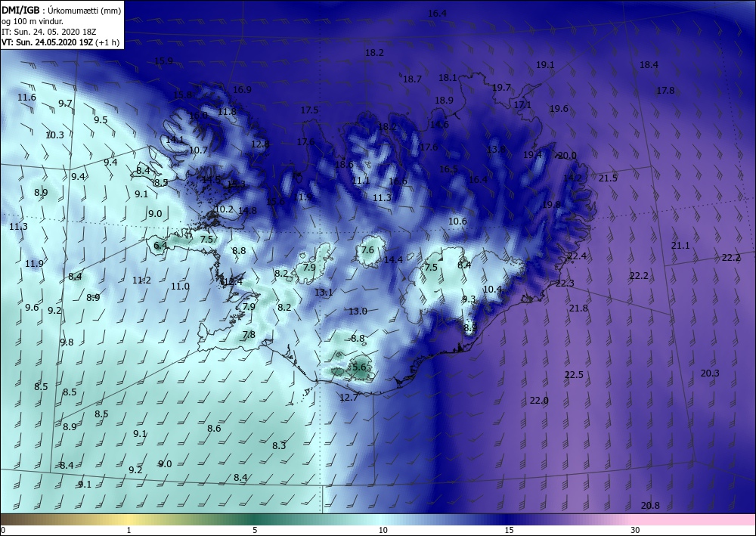Click the map value 10.3
The image size is (756, 536).
[54, 135]
